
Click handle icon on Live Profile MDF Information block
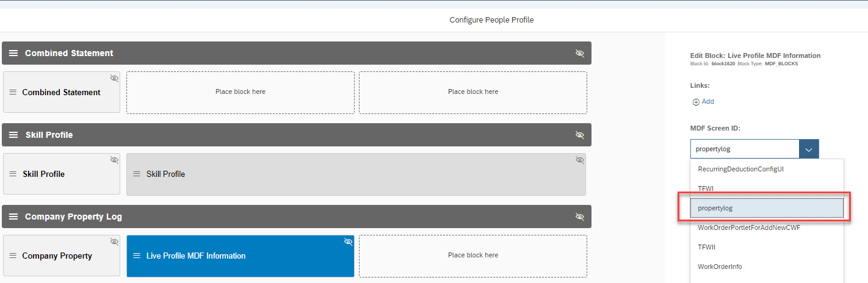click(x=137, y=256)
